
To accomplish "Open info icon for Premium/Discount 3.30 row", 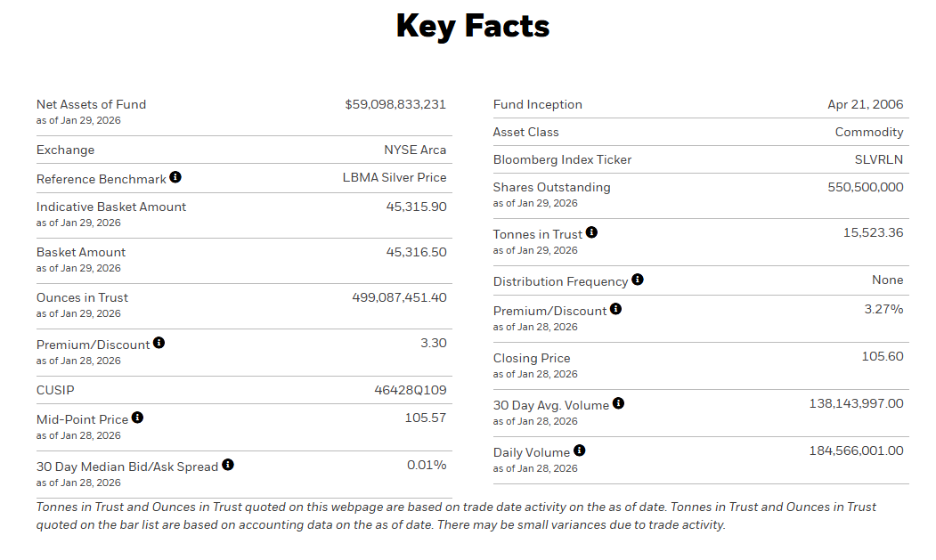I will click(159, 343).
